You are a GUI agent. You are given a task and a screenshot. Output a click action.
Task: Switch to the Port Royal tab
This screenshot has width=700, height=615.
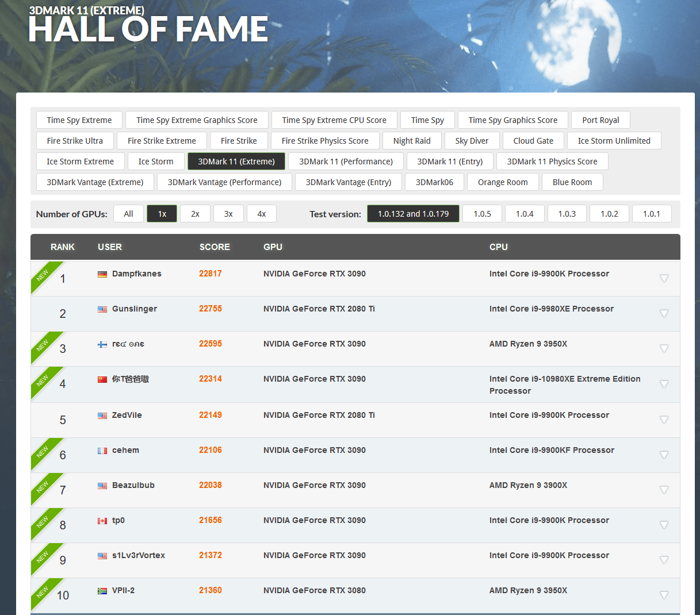coord(600,120)
